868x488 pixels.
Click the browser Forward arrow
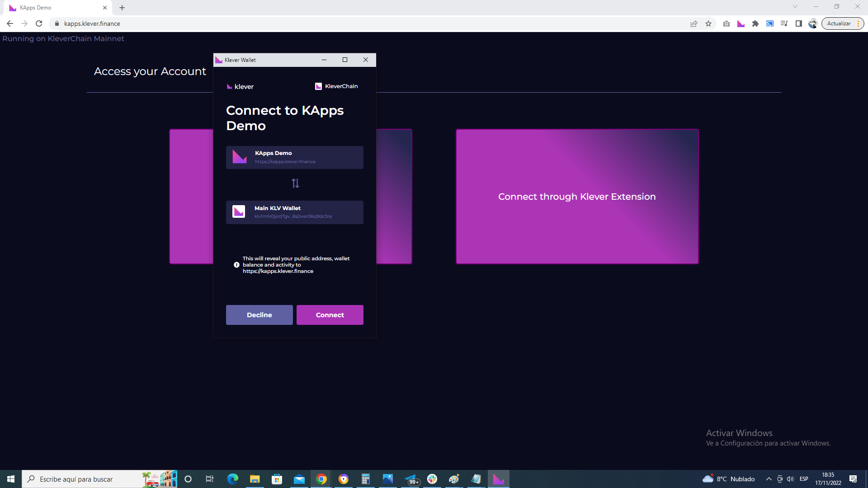(x=24, y=23)
